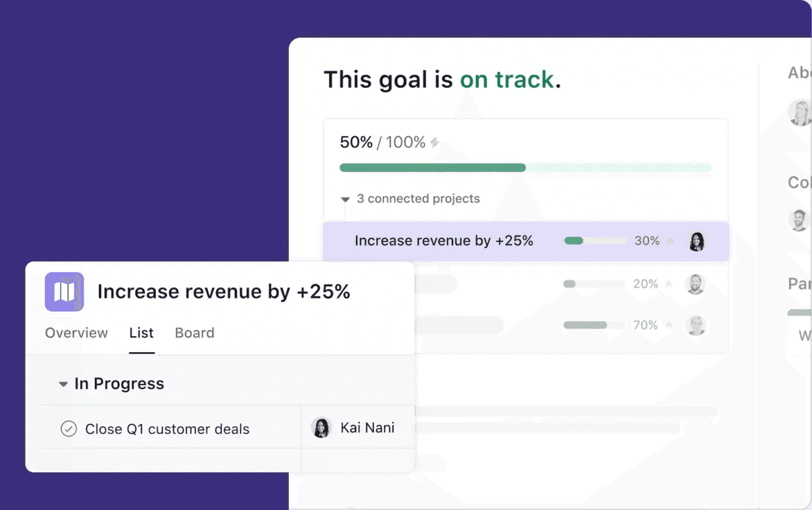Click the purple project map icon
Viewport: 812px width, 510px height.
pyautogui.click(x=65, y=292)
